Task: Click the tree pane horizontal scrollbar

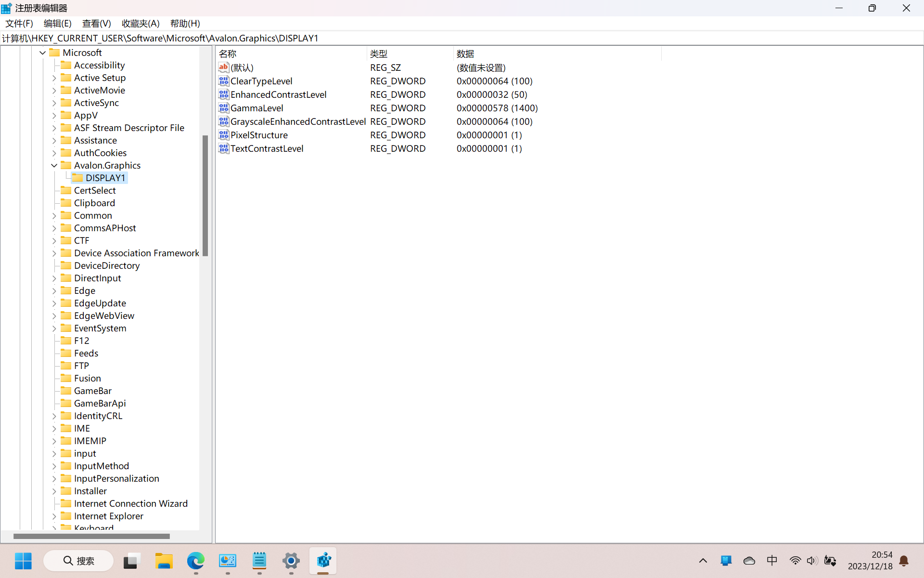Action: pos(91,536)
